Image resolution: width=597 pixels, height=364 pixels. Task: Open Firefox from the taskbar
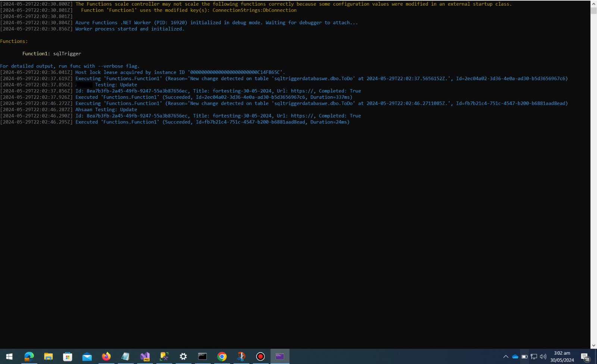click(x=106, y=357)
